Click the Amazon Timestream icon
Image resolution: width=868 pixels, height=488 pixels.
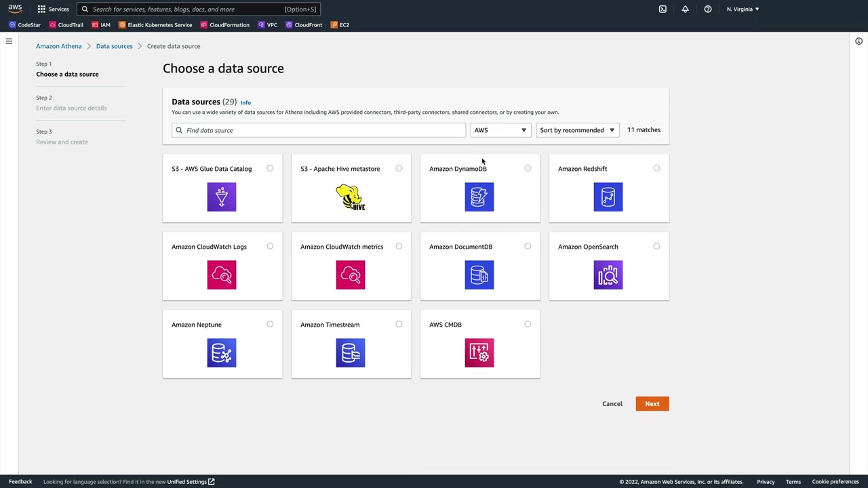(351, 352)
